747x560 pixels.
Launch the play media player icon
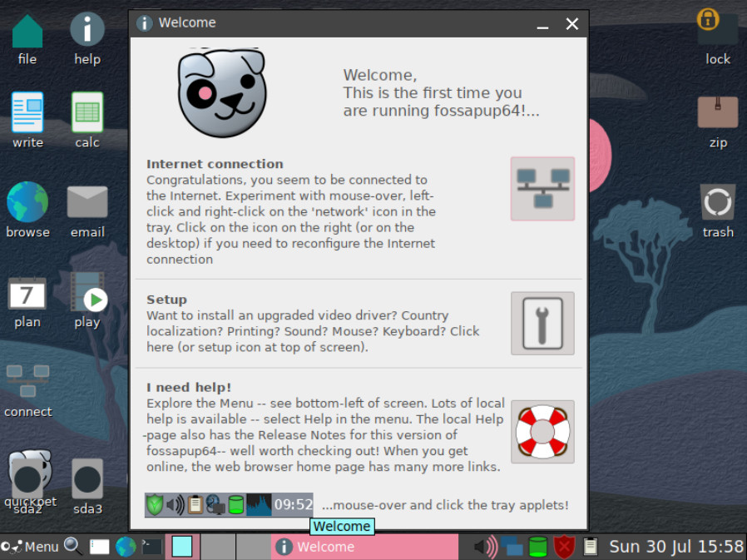tap(88, 292)
